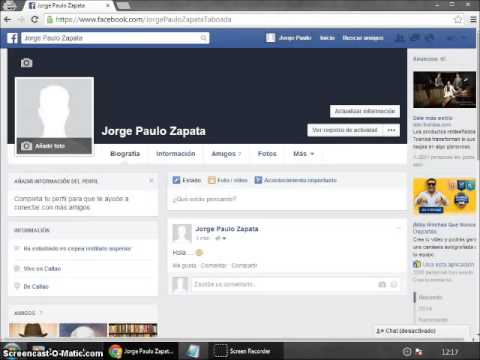Click Usar esta aplicación link
The height and width of the screenshot is (360, 480).
pos(448,264)
